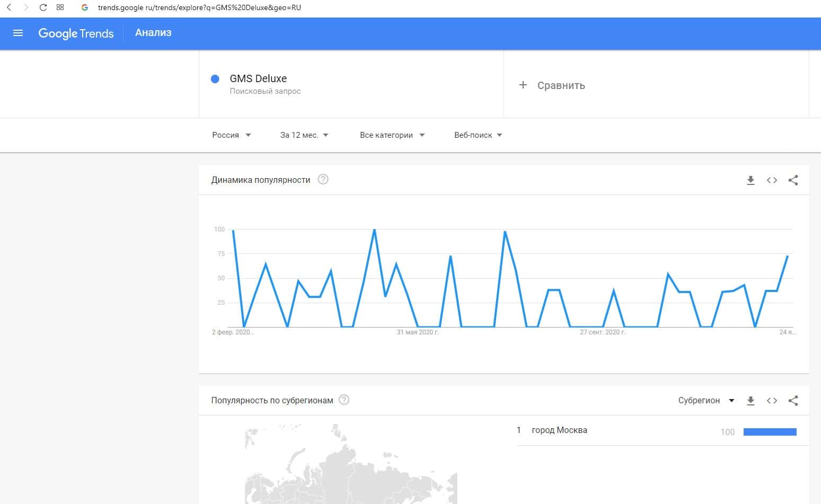Open the browser tab grid icon
Viewport: 821px width, 504px height.
pyautogui.click(x=60, y=7)
